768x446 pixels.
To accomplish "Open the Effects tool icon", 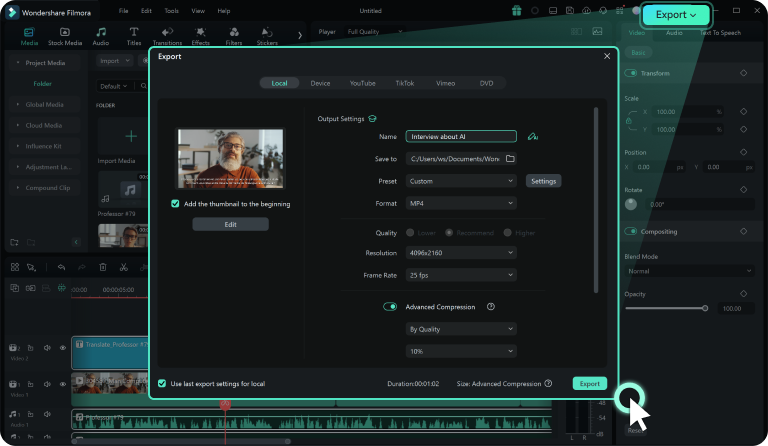I will click(x=200, y=36).
